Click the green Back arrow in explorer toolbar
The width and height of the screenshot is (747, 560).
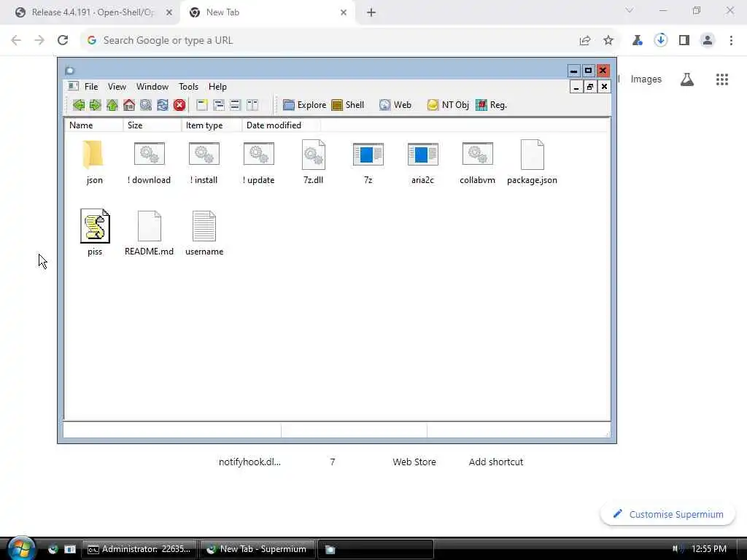coord(79,105)
